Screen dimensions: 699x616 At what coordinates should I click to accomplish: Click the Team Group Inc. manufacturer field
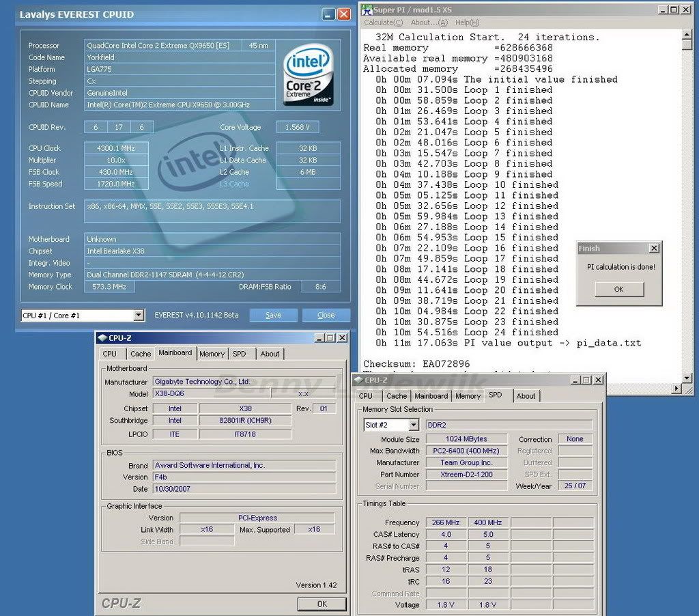466,462
